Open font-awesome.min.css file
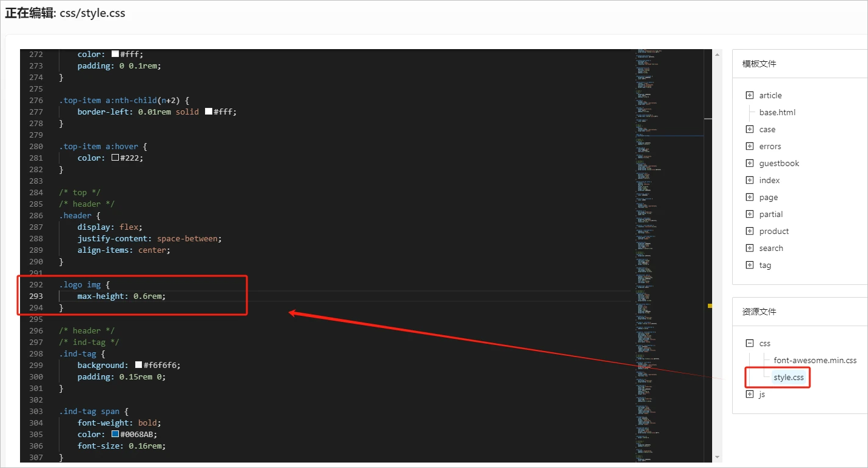 pyautogui.click(x=815, y=360)
